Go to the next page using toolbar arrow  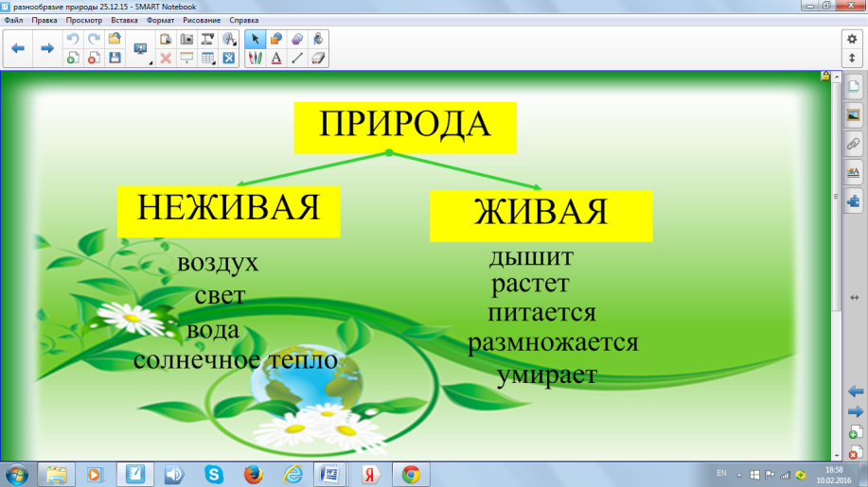[46, 48]
